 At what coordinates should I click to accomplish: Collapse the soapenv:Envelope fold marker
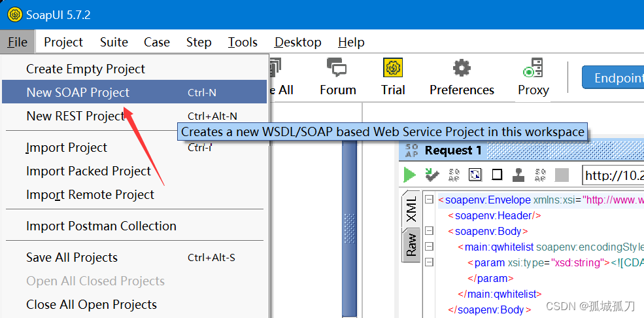(x=429, y=200)
